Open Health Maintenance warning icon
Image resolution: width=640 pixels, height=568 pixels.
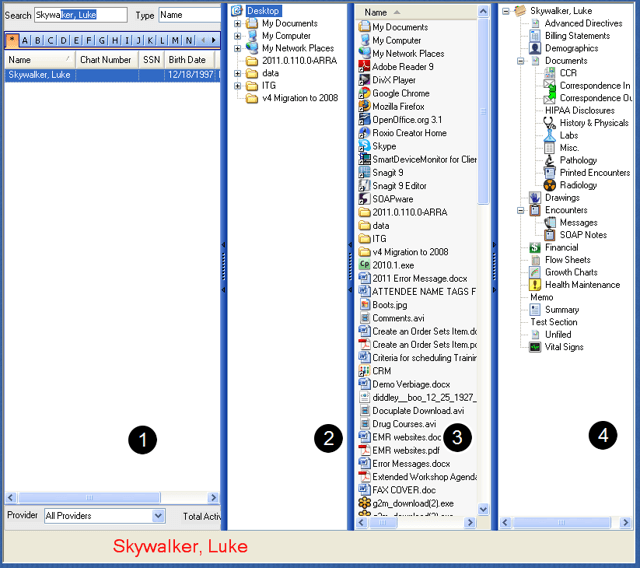coord(535,285)
